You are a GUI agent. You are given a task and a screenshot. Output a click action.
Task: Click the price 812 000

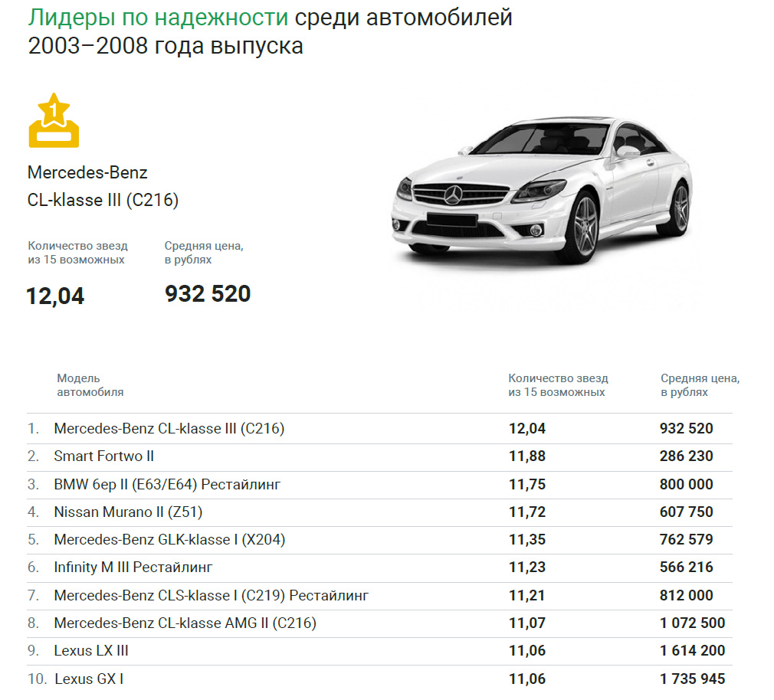coord(686,595)
